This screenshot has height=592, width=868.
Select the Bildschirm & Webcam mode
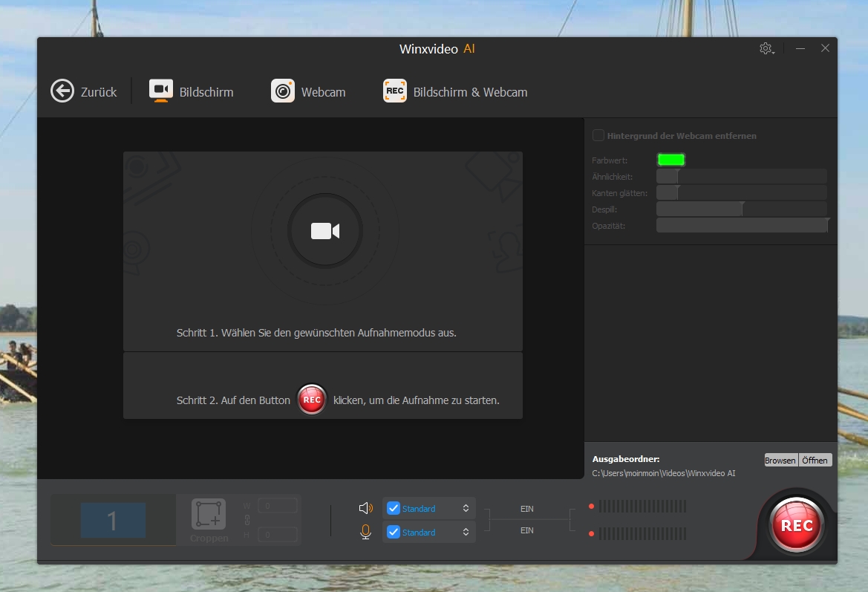455,91
